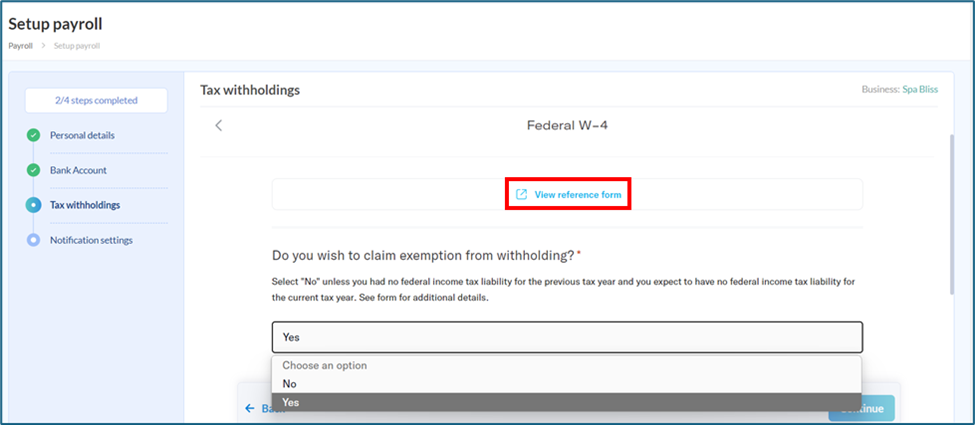Click the green checkmark beside Personal details
The height and width of the screenshot is (425, 975).
34,135
